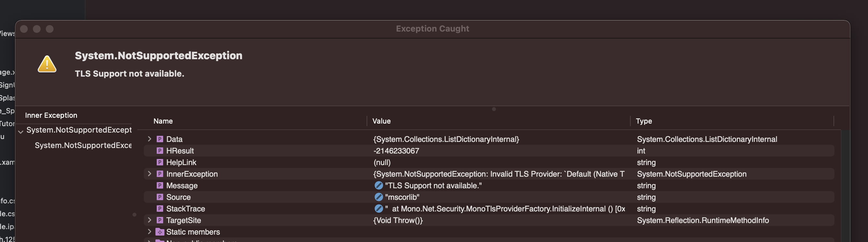
Task: Click the "TLS Support not available." Message value
Action: [433, 186]
